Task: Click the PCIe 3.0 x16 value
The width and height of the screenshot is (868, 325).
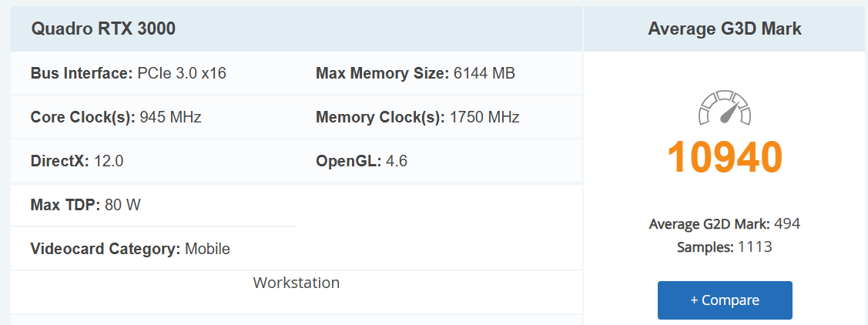Action: coord(182,73)
